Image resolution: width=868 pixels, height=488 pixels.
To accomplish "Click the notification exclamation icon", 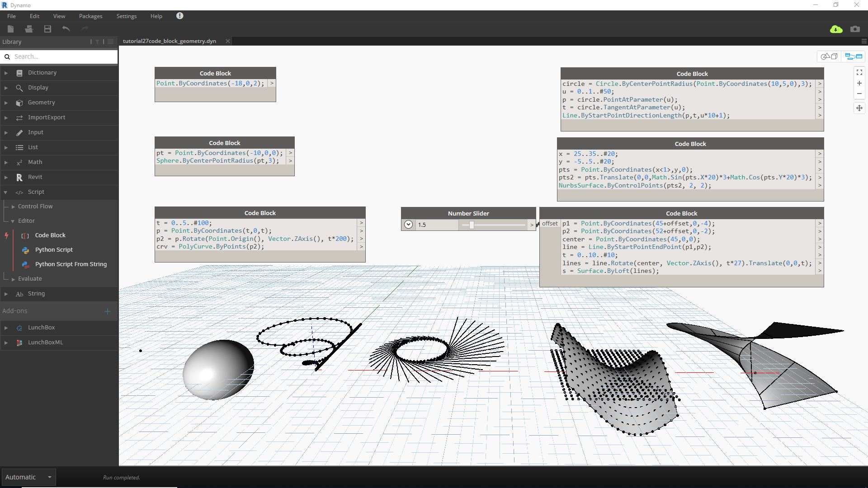I will click(x=179, y=16).
